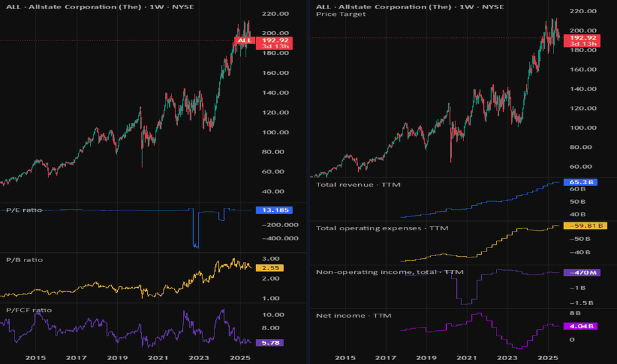Screen dimensions: 617x364
Task: Click 2019 on the left chart time axis
Action: pos(117,357)
